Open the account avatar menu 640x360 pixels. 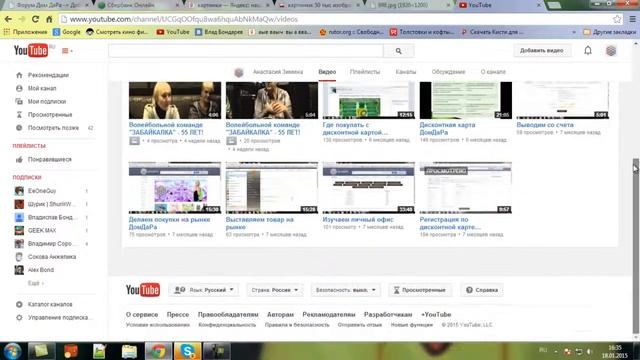(x=611, y=51)
